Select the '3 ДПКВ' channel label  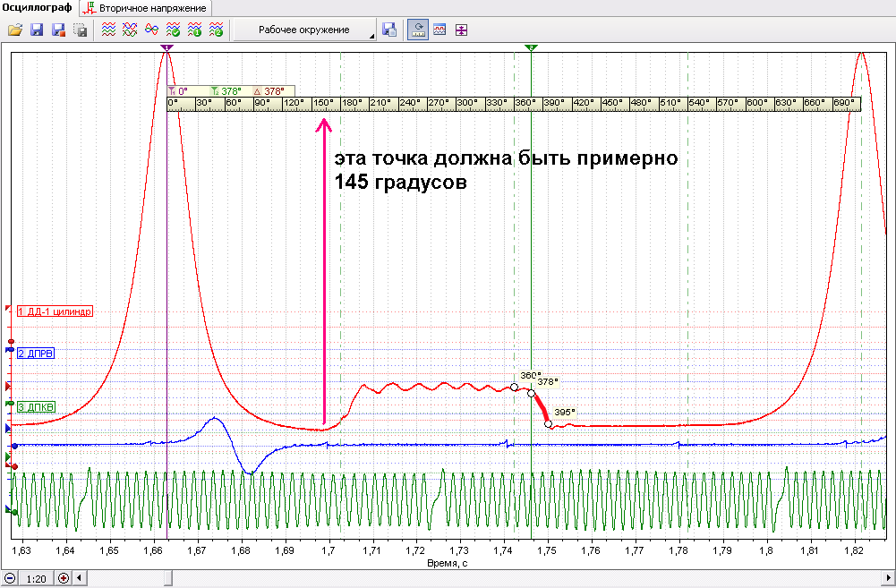pyautogui.click(x=36, y=407)
